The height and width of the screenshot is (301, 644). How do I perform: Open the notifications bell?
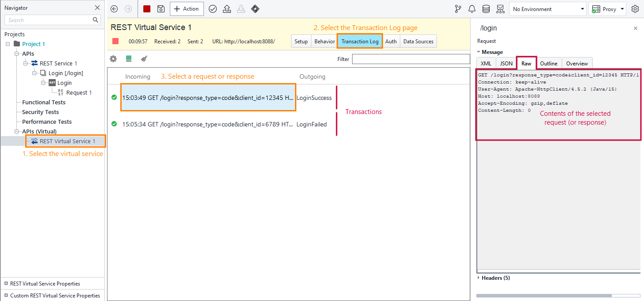tap(471, 8)
